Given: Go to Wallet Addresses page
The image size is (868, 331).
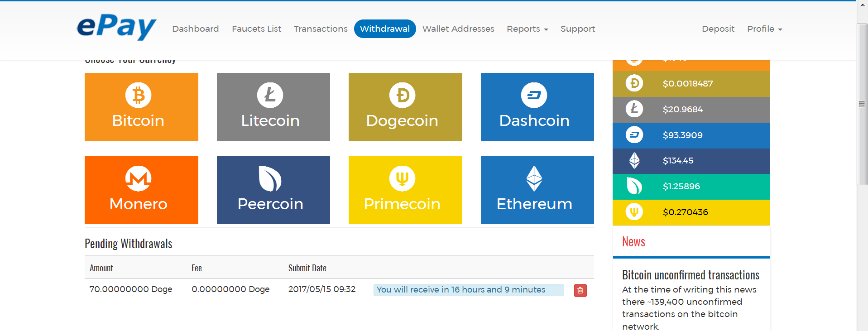Looking at the screenshot, I should (x=458, y=29).
